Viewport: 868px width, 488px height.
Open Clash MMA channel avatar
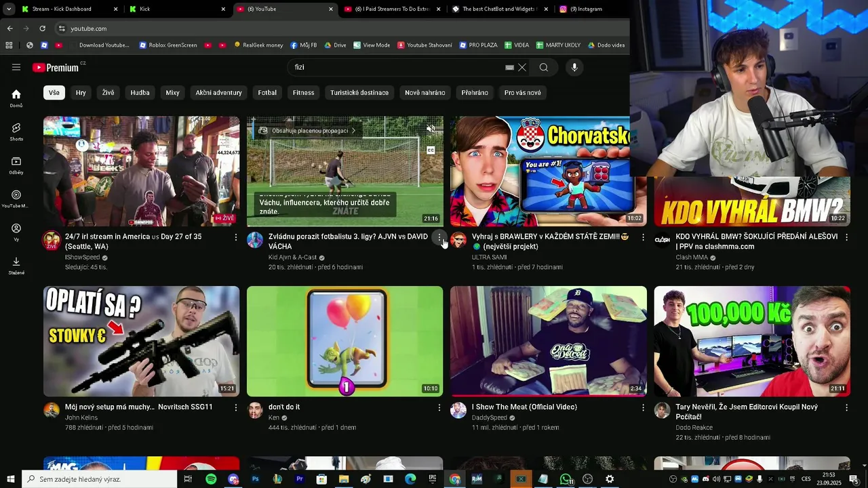click(662, 240)
